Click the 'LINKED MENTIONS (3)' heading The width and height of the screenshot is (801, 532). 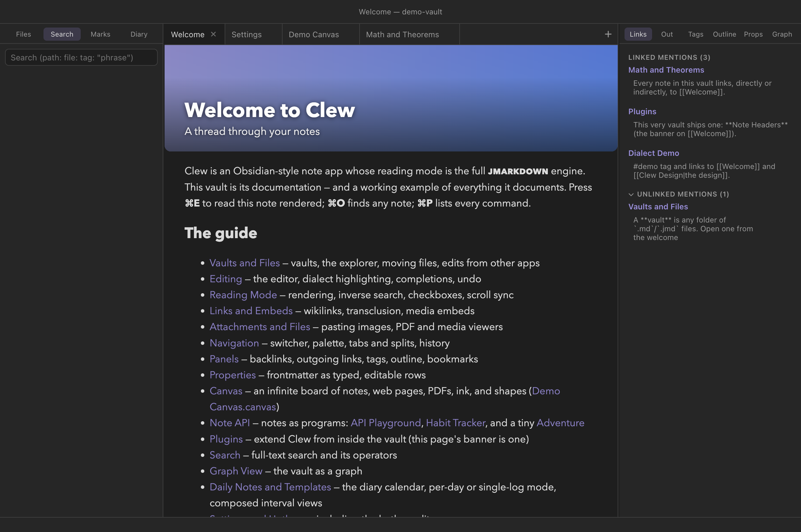[x=669, y=57]
